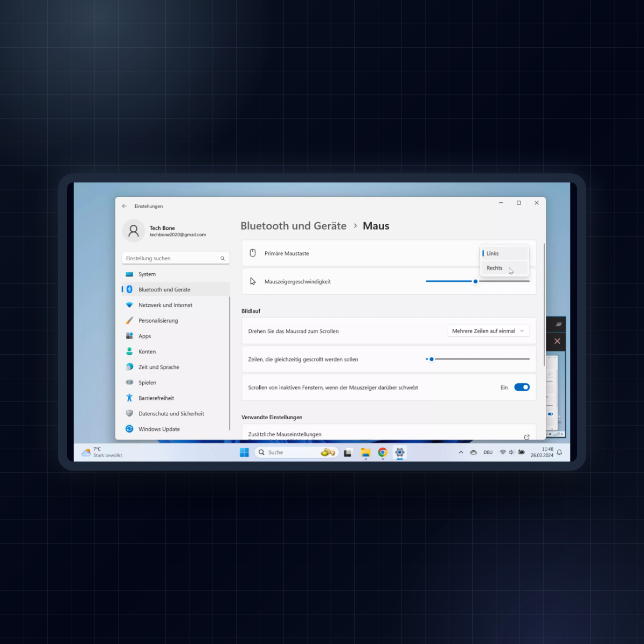This screenshot has height=644, width=644.
Task: Click the speaker volume tray icon
Action: click(x=512, y=452)
